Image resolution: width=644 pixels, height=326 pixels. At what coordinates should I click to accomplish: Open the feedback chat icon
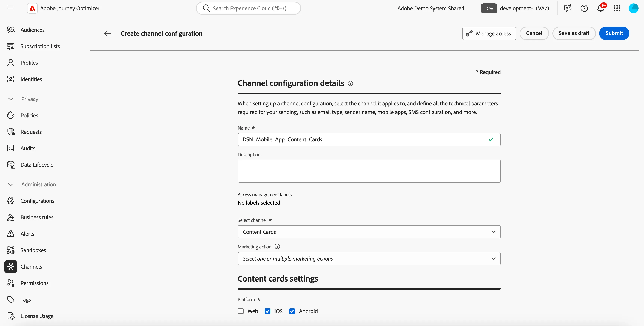tap(568, 8)
